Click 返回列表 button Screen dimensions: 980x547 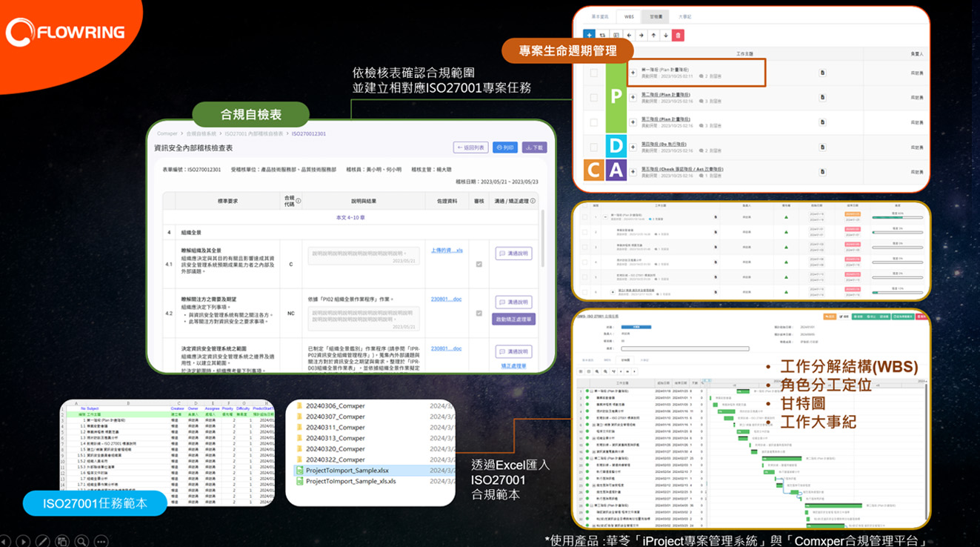(x=471, y=147)
